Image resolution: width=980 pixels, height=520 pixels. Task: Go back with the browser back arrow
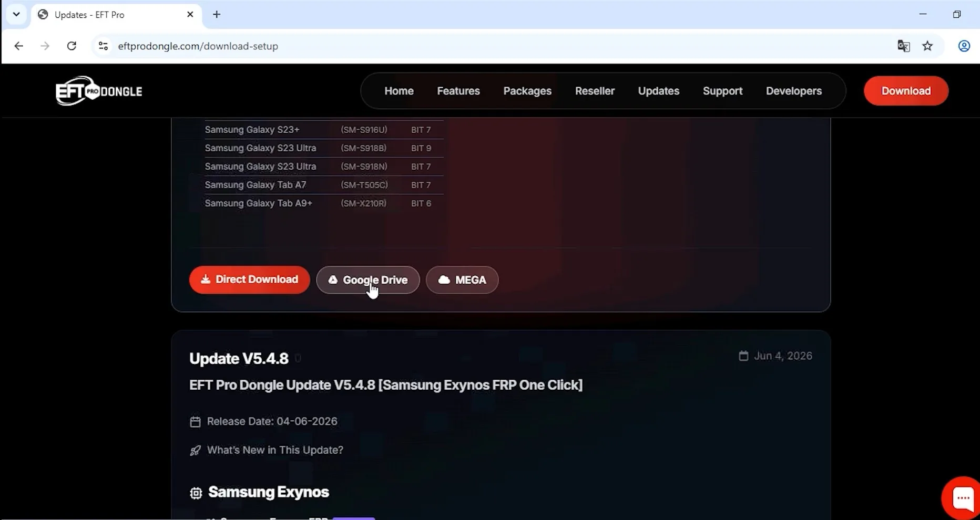coord(19,46)
